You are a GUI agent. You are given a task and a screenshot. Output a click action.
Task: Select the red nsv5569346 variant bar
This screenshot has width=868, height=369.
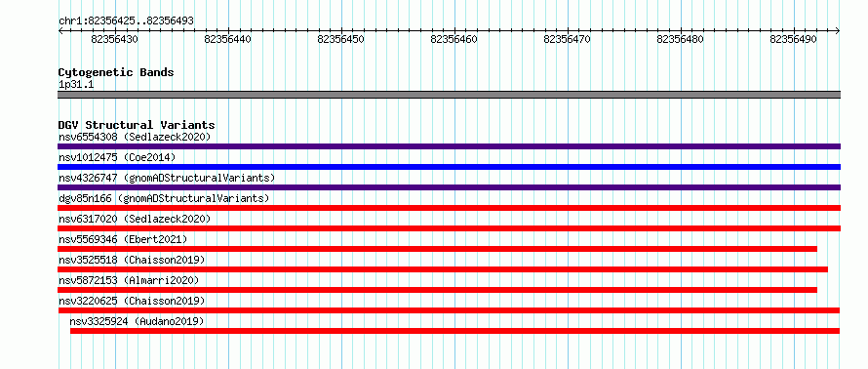437,249
